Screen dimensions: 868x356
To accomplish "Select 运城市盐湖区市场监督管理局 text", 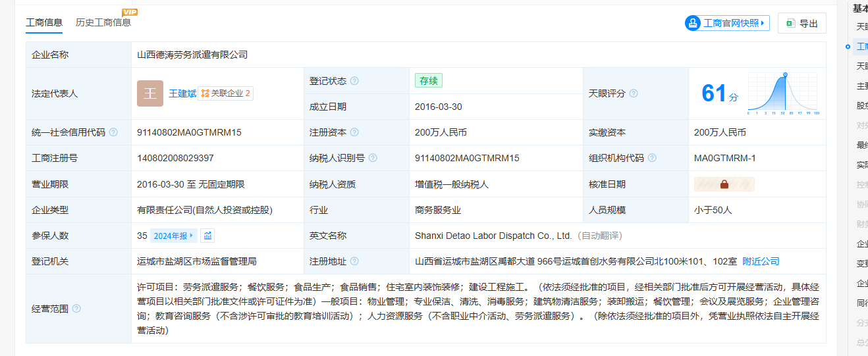I will click(197, 261).
